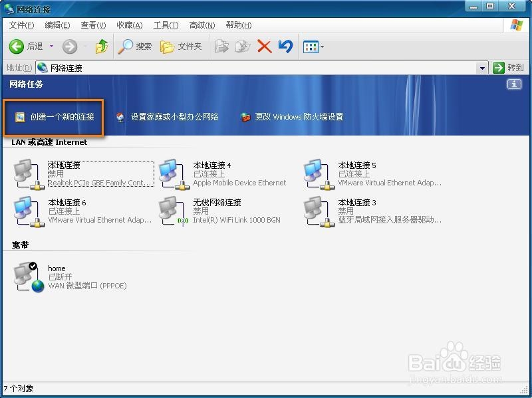
Task: Click the 转到 Go button
Action: click(508, 68)
